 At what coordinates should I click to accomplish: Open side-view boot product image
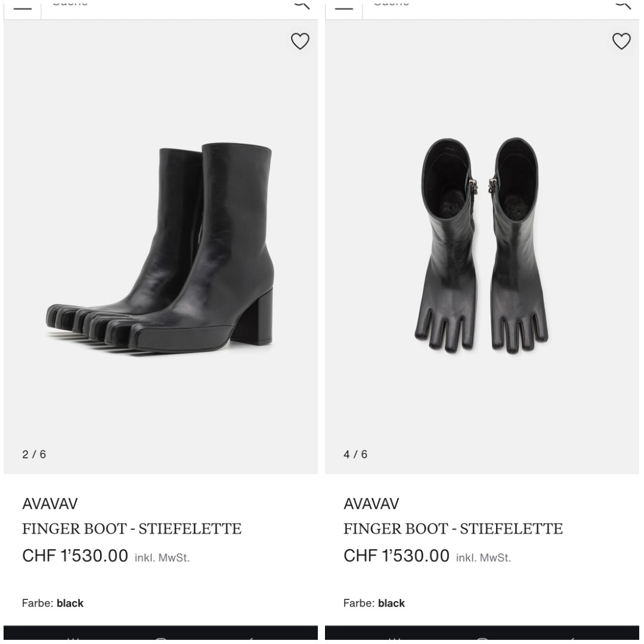(x=160, y=247)
